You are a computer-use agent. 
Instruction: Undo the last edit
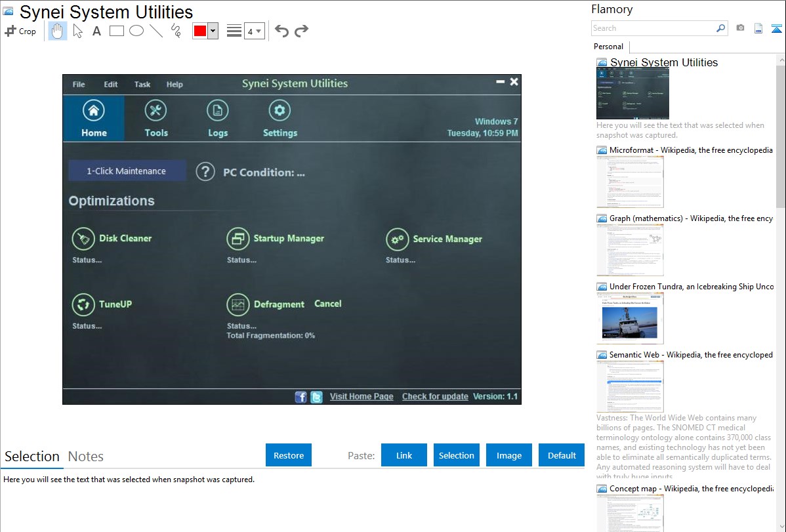pos(281,31)
